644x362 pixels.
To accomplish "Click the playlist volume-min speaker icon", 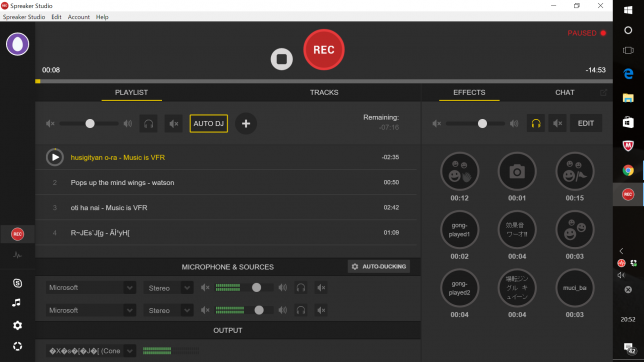I will pos(50,123).
